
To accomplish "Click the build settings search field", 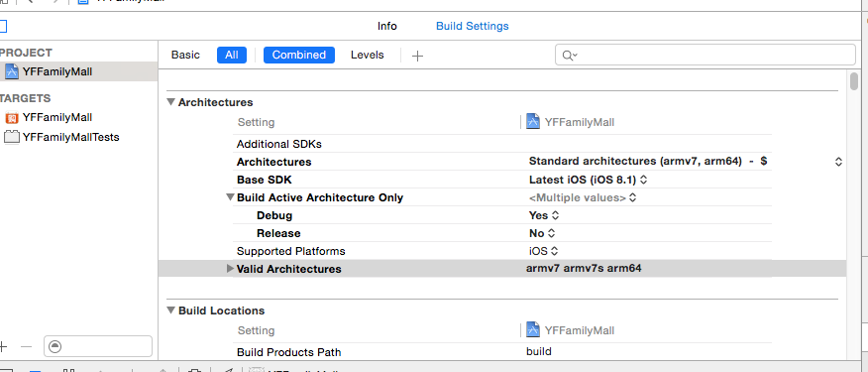I will coord(705,55).
